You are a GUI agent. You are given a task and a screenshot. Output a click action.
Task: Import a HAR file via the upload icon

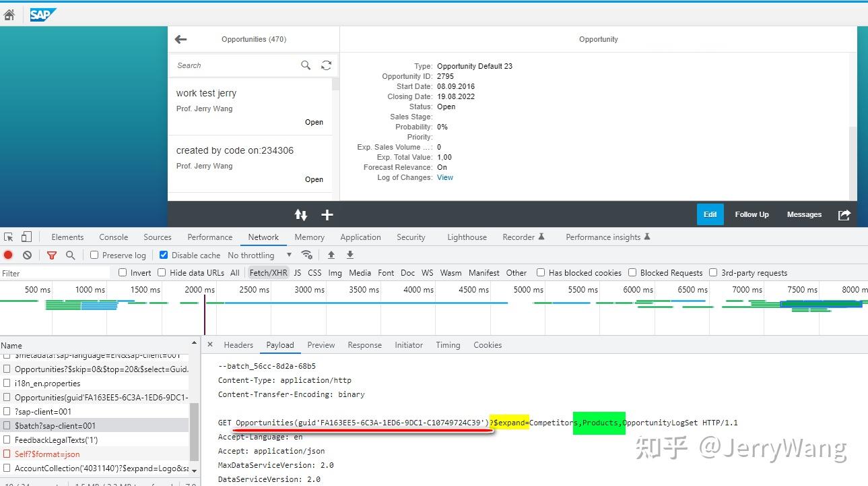(x=331, y=255)
